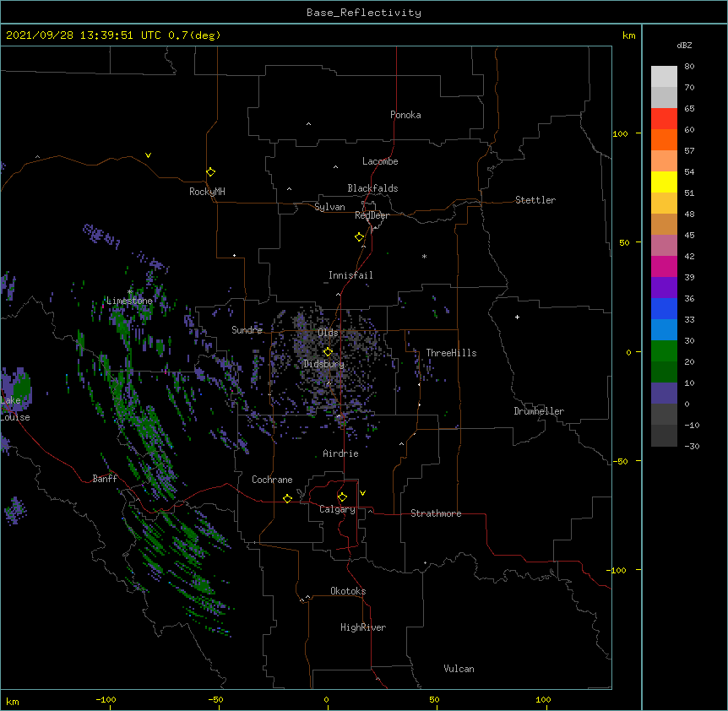Click the RockyMH label
Image resolution: width=728 pixels, height=711 pixels.
coord(207,192)
